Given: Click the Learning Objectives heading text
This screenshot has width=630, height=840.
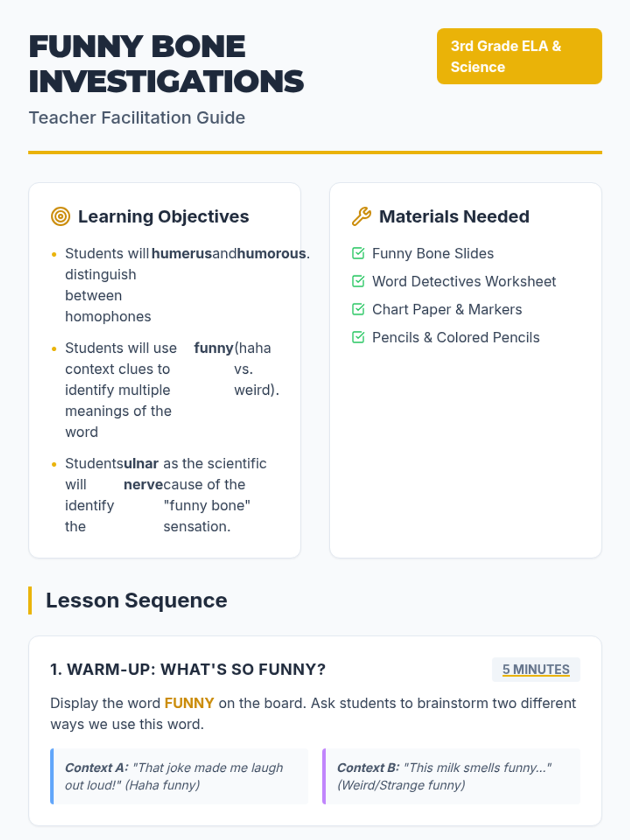Looking at the screenshot, I should tap(163, 216).
